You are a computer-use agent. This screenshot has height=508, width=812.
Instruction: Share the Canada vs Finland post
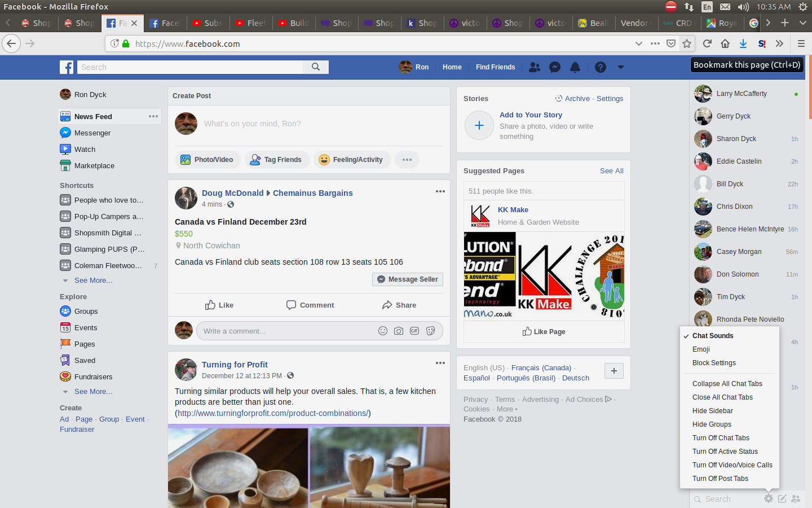coord(399,305)
